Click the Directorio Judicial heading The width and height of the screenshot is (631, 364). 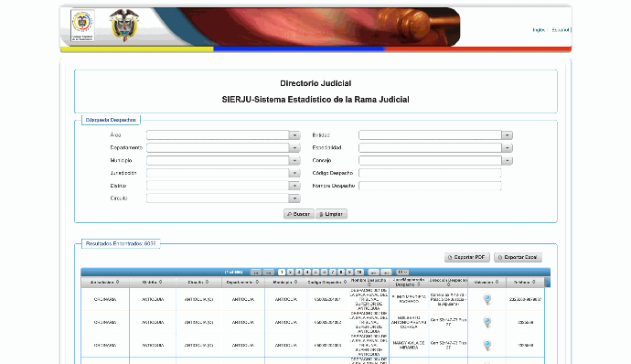(315, 83)
